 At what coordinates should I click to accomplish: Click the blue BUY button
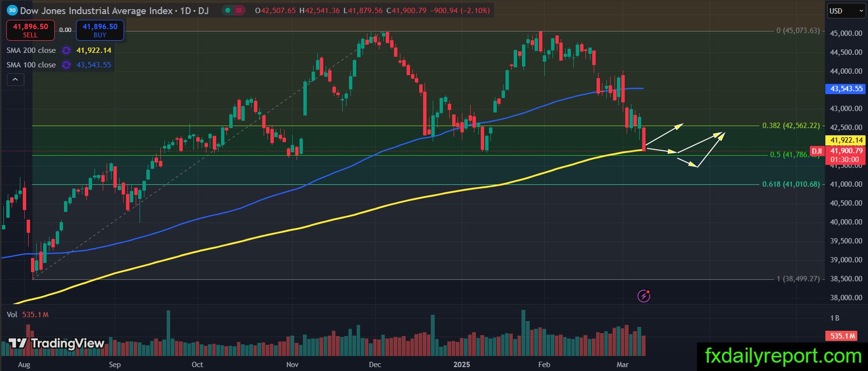pos(100,30)
